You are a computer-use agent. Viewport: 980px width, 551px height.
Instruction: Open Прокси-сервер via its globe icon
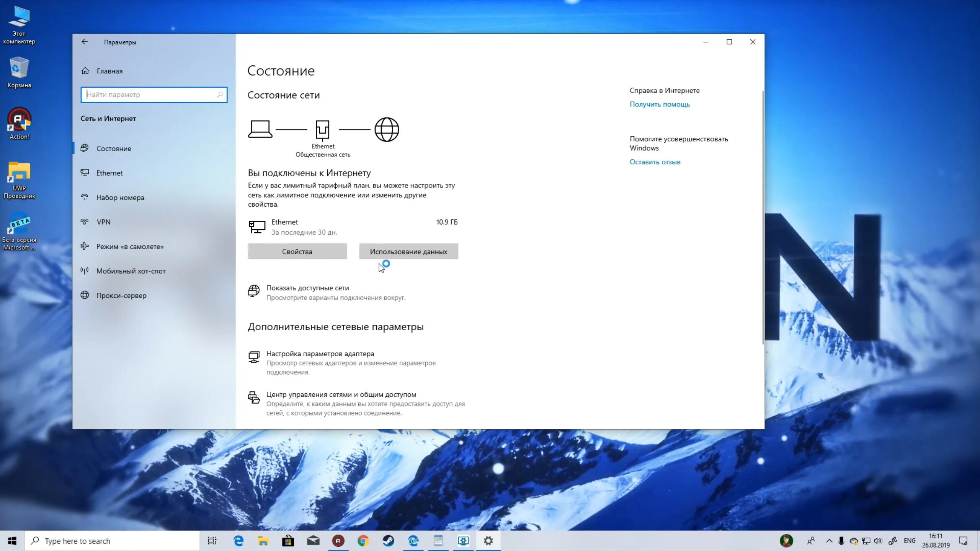(x=85, y=295)
